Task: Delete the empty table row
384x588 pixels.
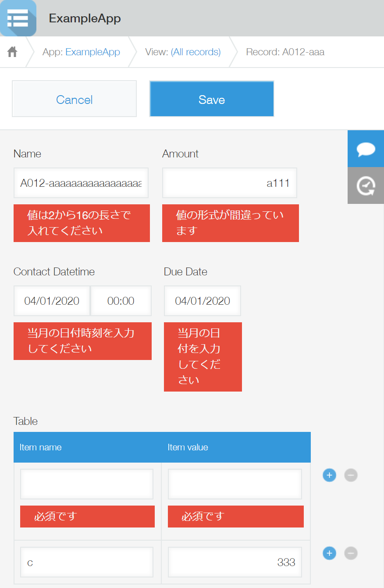Action: point(350,475)
